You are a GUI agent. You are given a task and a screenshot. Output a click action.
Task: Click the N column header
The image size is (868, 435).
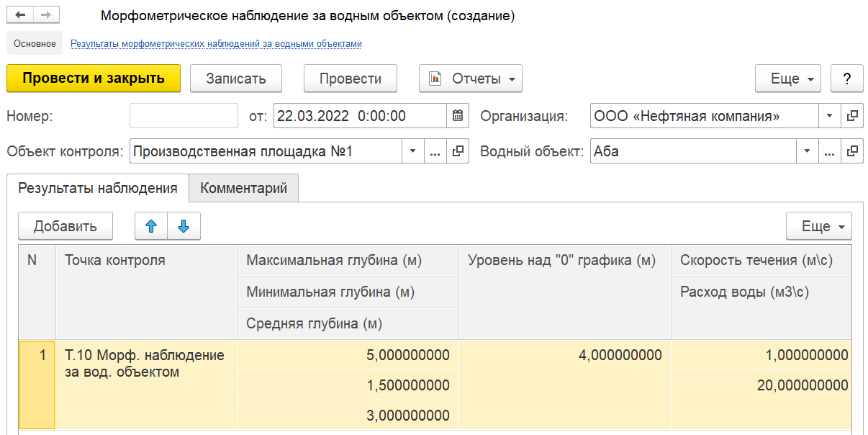click(37, 292)
